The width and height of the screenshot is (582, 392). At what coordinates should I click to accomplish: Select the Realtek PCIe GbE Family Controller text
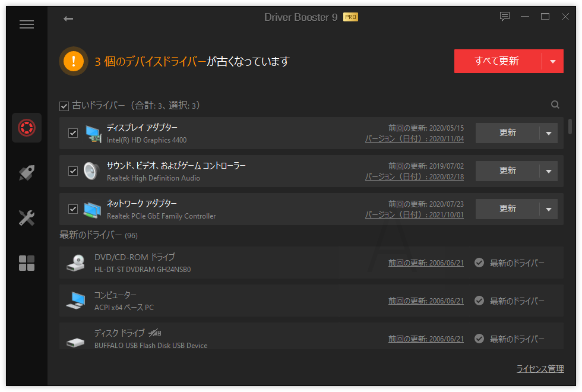coord(161,216)
